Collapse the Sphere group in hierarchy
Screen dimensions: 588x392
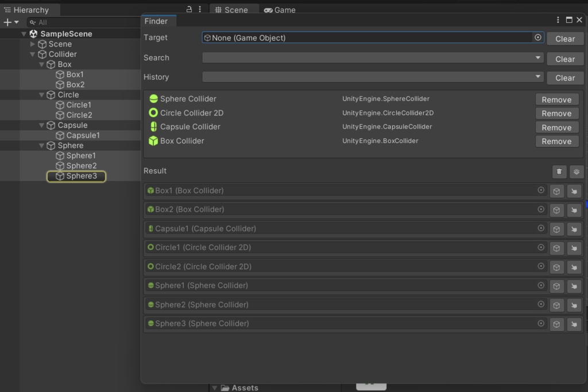tap(41, 145)
